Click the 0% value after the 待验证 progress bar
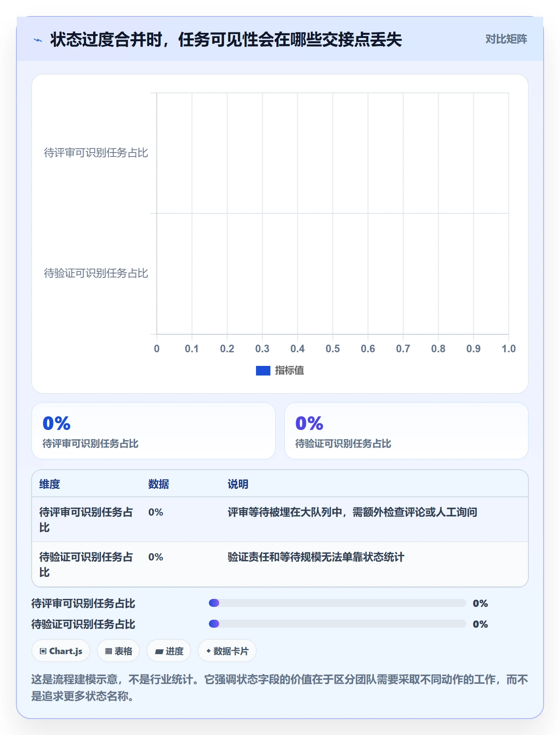Image resolution: width=560 pixels, height=735 pixels. click(480, 624)
